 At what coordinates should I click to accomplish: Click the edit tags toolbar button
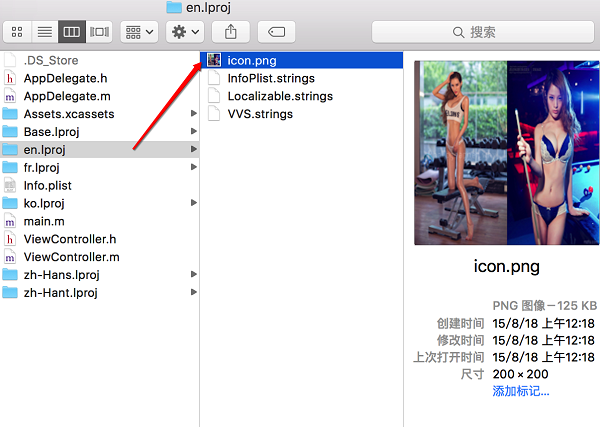coord(276,32)
